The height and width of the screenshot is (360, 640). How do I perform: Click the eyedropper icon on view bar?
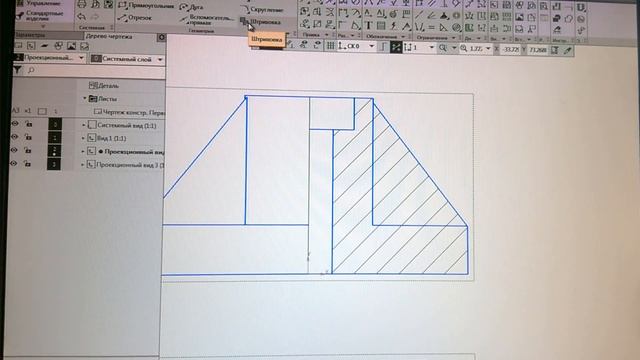pyautogui.click(x=568, y=50)
